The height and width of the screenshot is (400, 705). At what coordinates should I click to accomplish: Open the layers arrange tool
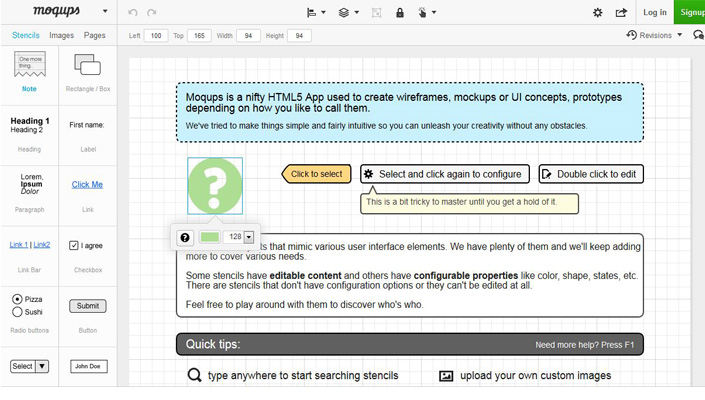[344, 13]
